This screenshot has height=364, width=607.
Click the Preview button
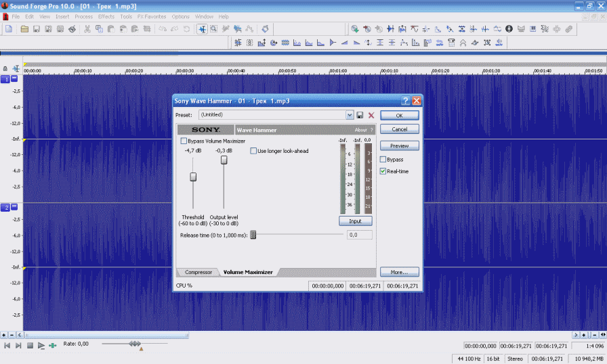click(x=399, y=146)
